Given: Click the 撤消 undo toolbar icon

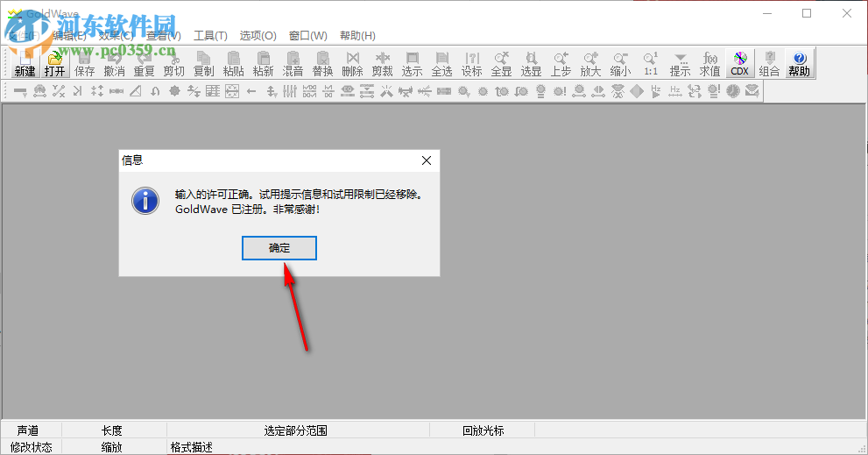Looking at the screenshot, I should [115, 64].
